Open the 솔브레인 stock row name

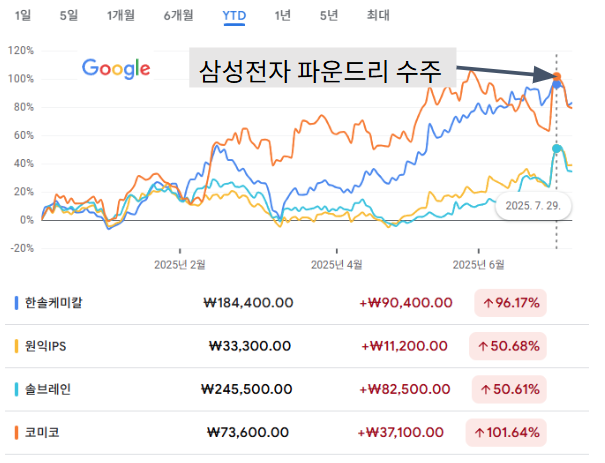pos(48,389)
